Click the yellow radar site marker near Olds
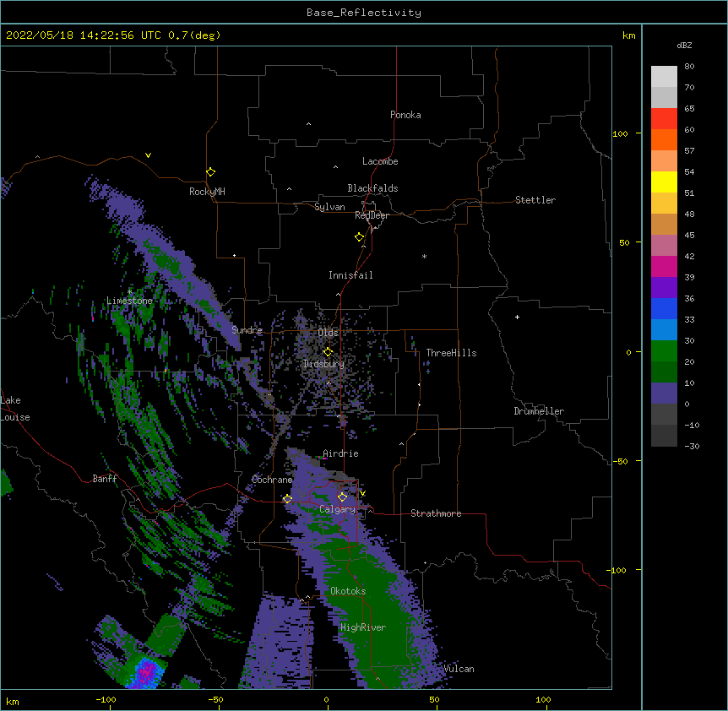This screenshot has height=711, width=728. coord(328,352)
